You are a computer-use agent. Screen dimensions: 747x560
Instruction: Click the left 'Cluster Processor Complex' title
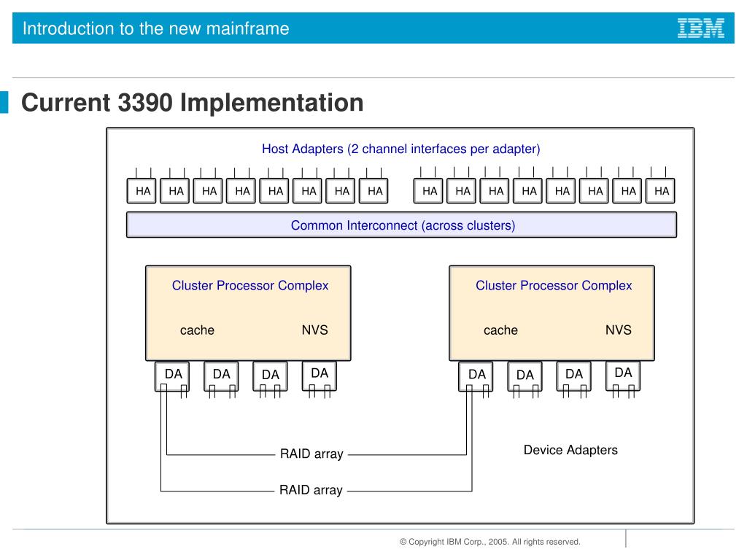click(x=250, y=285)
